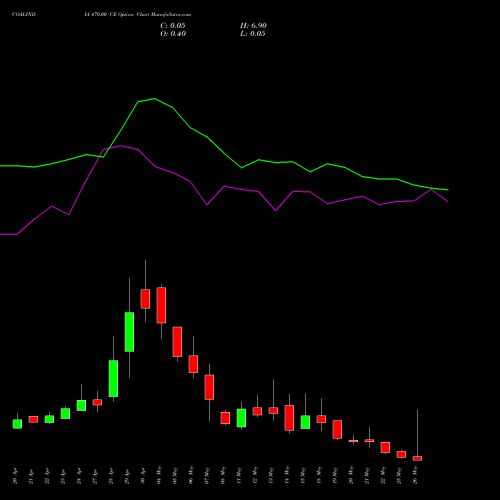This screenshot has height=500, width=500.
Task: Click the green indicator line's peak
Action: [x=154, y=99]
